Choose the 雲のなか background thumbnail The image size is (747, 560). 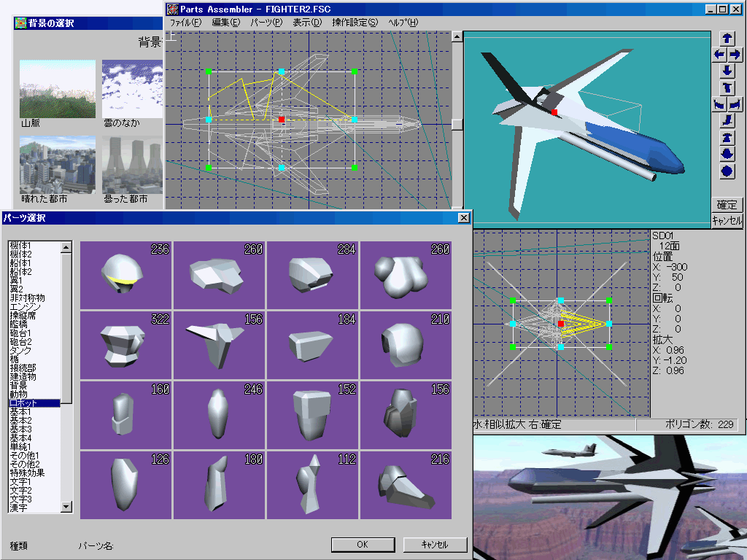tap(133, 88)
